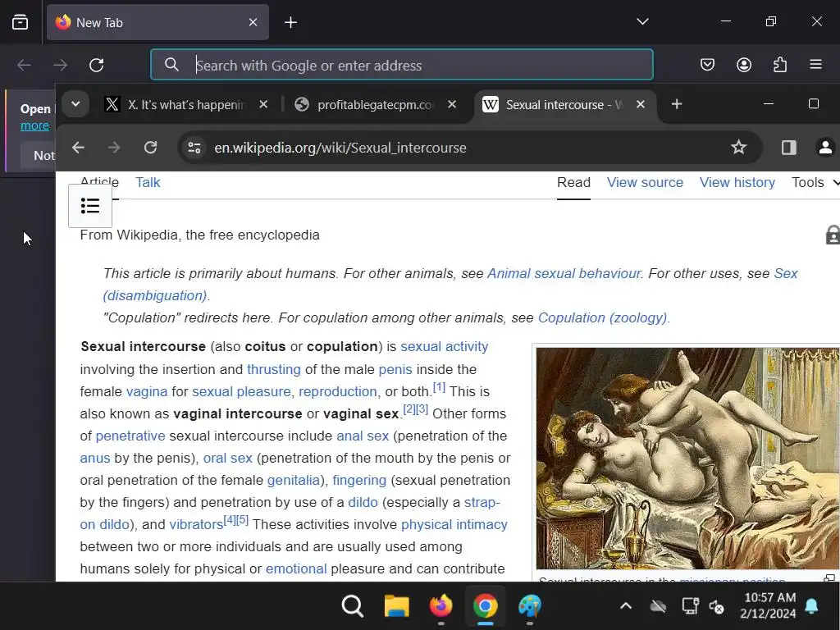Open Firefox View icon in Firefox window
Image resolution: width=840 pixels, height=630 pixels.
21,22
